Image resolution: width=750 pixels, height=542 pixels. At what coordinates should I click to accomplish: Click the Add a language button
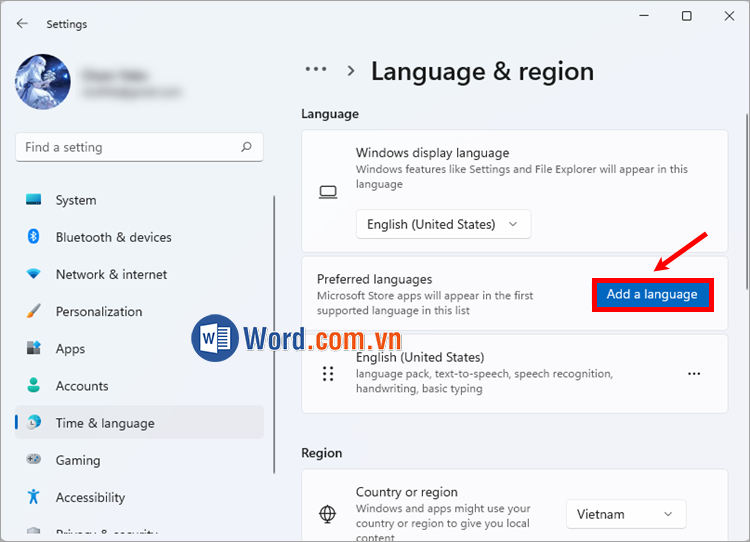[652, 294]
